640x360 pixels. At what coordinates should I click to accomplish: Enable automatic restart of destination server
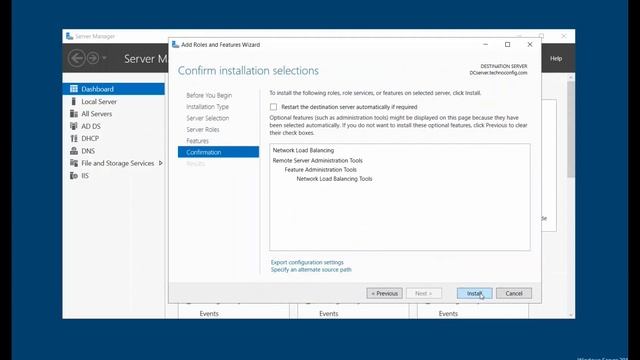[273, 107]
